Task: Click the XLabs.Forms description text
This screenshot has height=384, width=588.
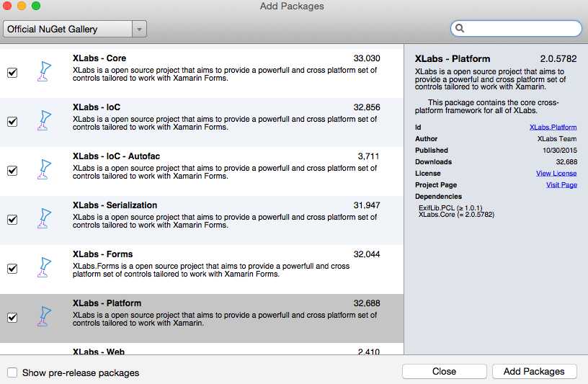Action: pos(211,270)
